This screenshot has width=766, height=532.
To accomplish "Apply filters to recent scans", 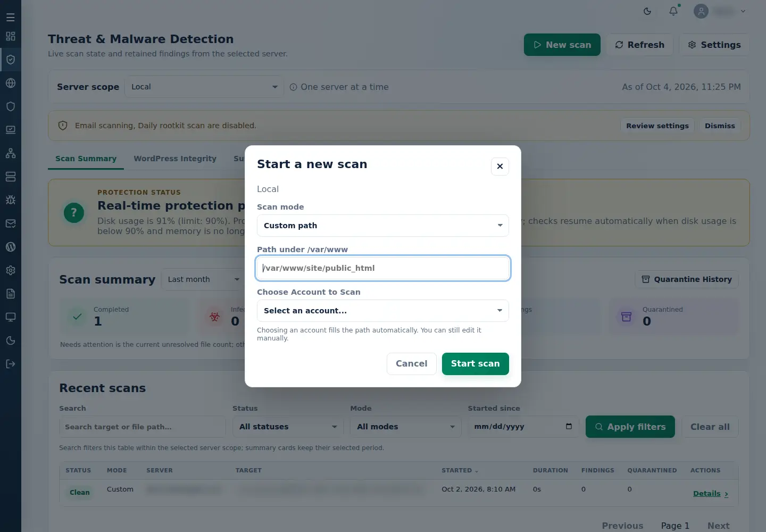I will tap(630, 427).
